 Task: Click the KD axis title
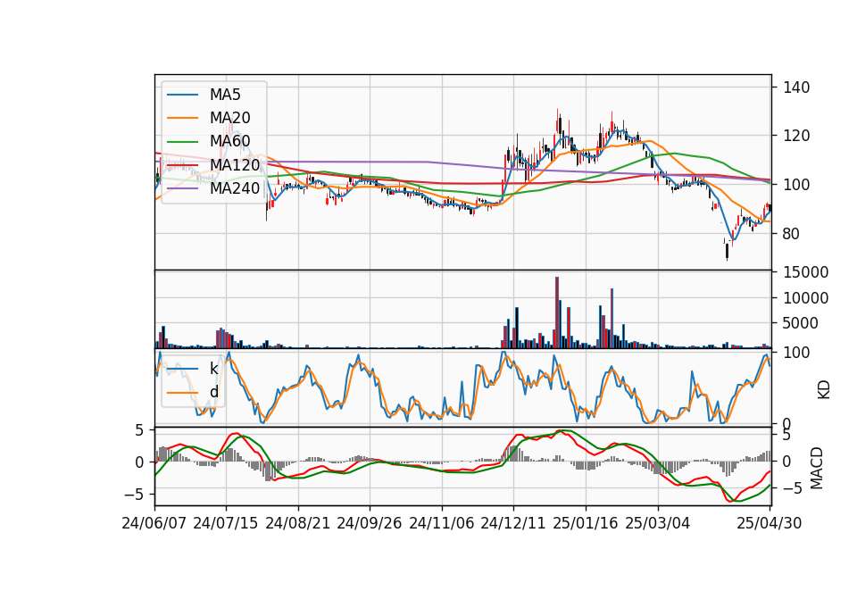pyautogui.click(x=824, y=389)
